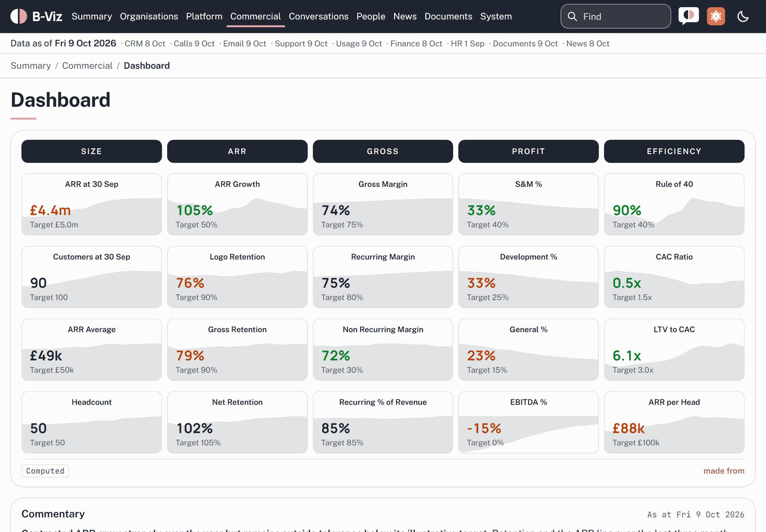Select the GROSS column header
766x532 pixels.
pos(383,151)
